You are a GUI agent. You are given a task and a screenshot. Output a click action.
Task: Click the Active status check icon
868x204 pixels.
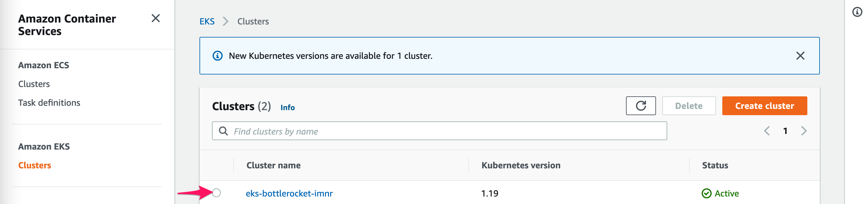click(706, 193)
